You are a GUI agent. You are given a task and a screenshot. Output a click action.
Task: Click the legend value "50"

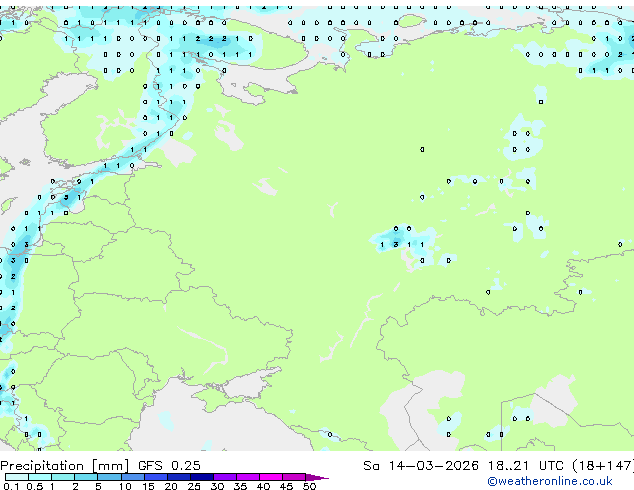(309, 486)
